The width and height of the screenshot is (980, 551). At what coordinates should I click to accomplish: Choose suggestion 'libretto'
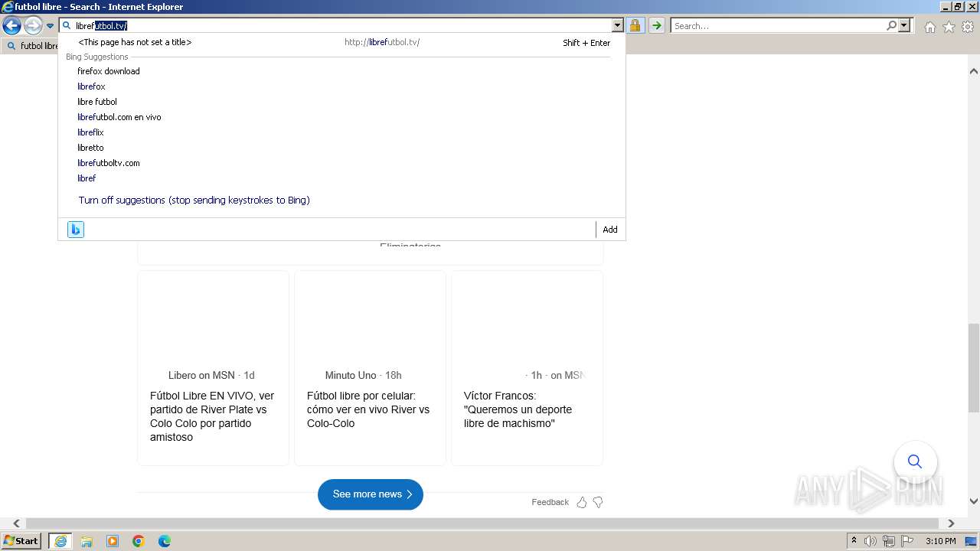tap(90, 148)
